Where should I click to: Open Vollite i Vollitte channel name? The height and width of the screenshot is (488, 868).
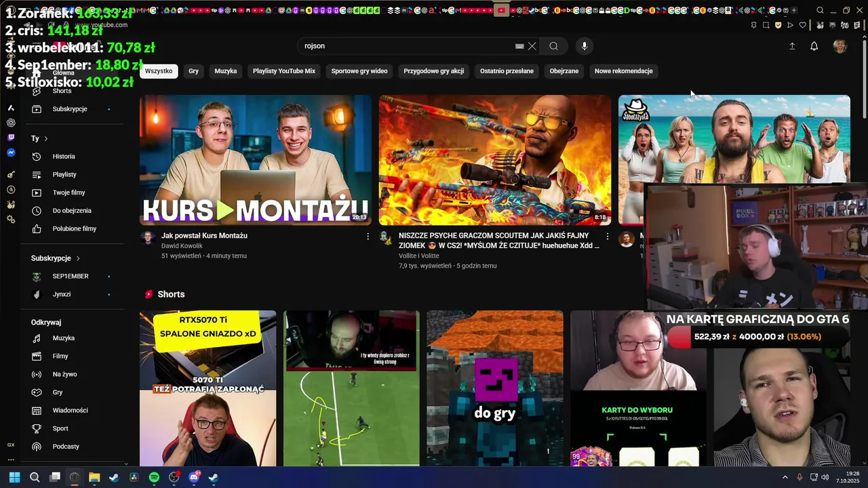[419, 256]
